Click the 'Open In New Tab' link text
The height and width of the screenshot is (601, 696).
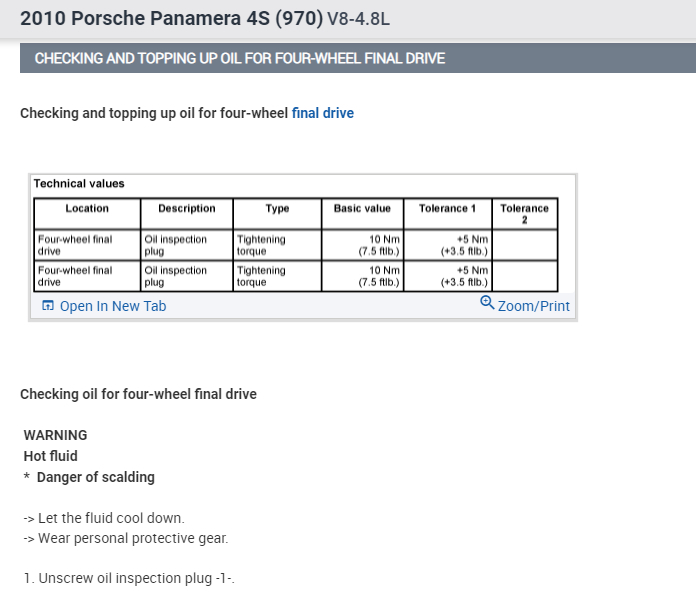[113, 306]
